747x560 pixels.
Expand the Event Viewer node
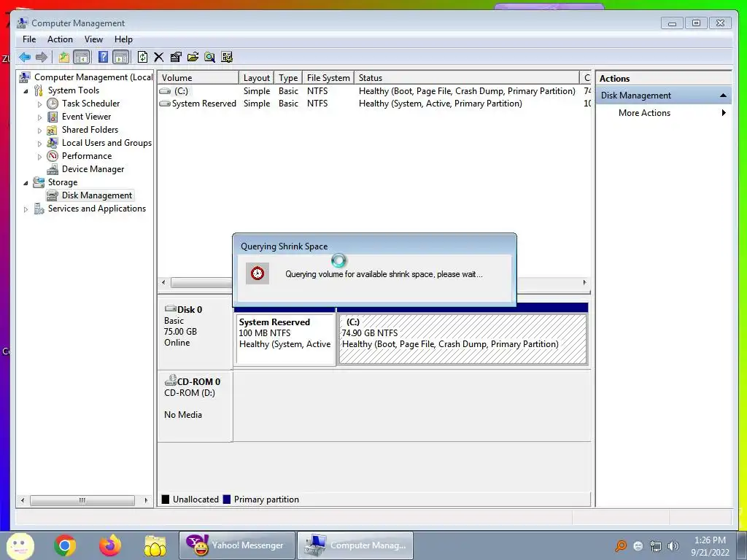point(39,117)
